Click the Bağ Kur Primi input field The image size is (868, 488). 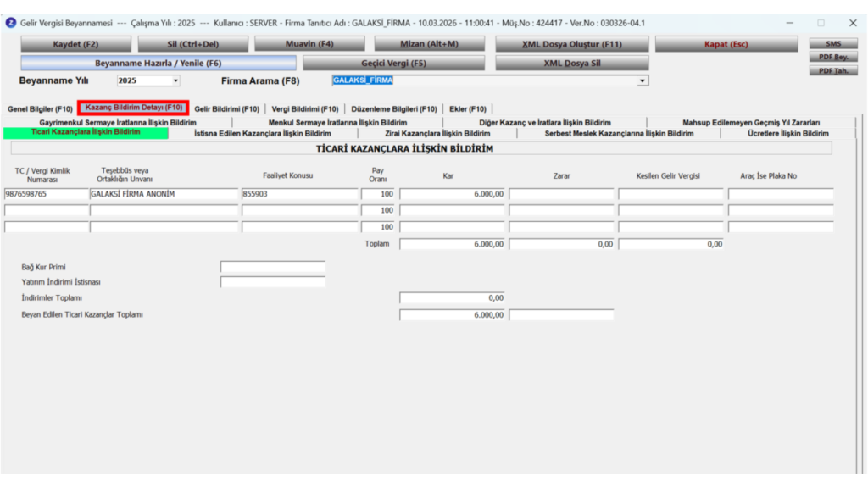click(x=272, y=267)
